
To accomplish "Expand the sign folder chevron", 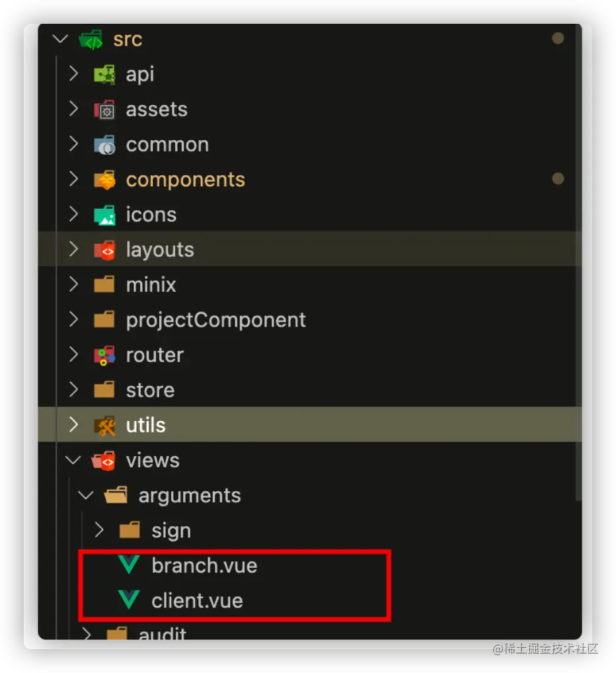I will [x=99, y=530].
